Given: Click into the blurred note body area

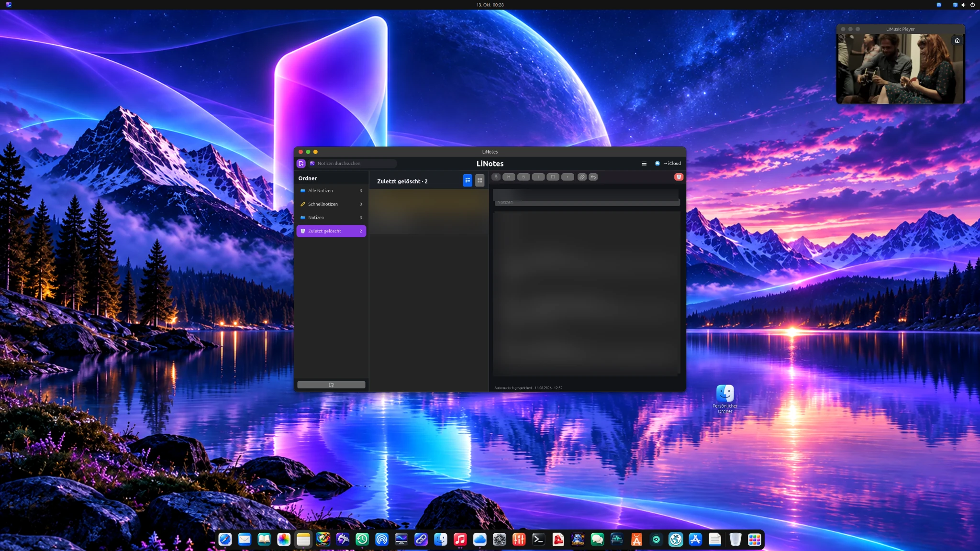Looking at the screenshot, I should pos(587,293).
